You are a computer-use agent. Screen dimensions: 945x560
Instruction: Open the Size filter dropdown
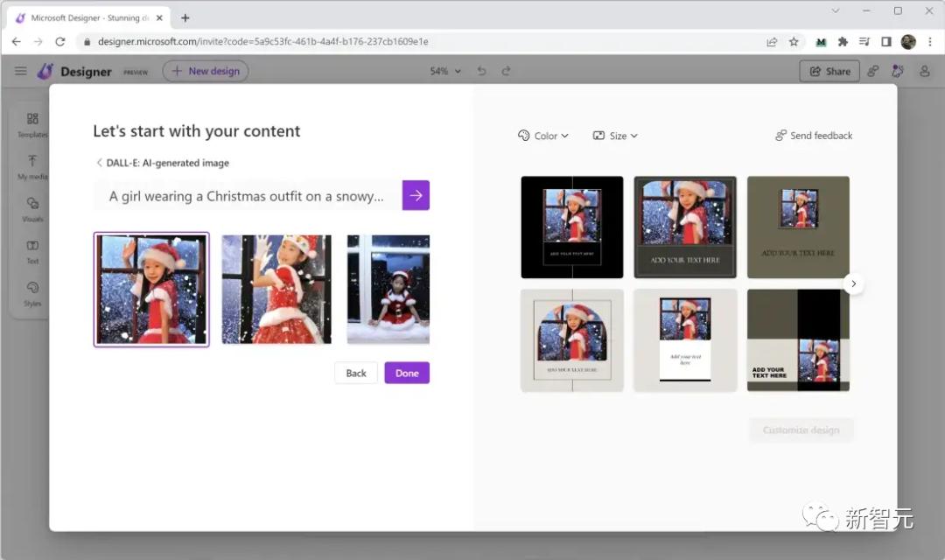point(615,136)
